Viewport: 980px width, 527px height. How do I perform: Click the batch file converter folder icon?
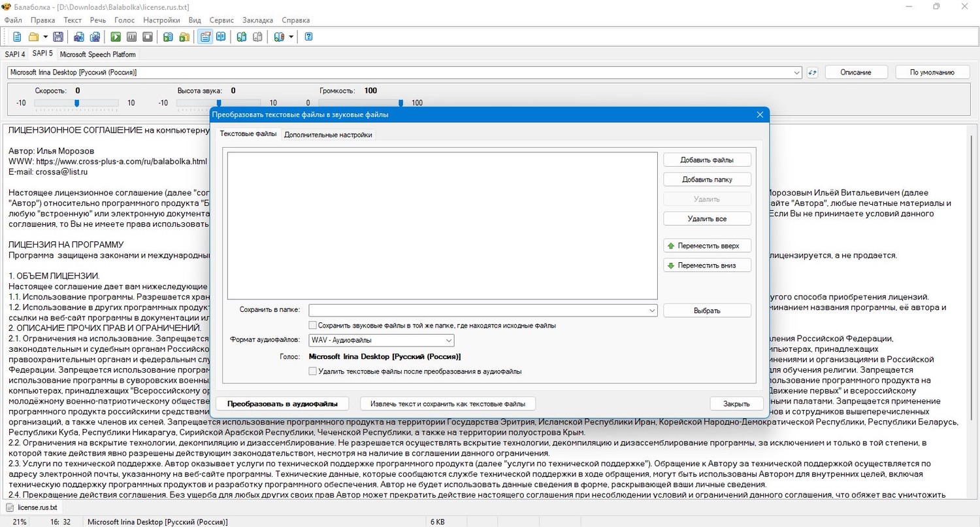click(x=185, y=37)
